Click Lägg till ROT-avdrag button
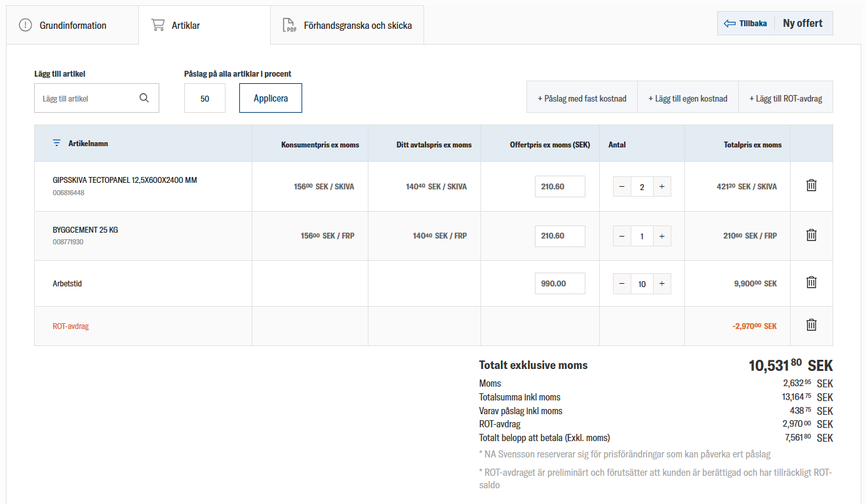Screen dimensions: 866x504 point(785,98)
